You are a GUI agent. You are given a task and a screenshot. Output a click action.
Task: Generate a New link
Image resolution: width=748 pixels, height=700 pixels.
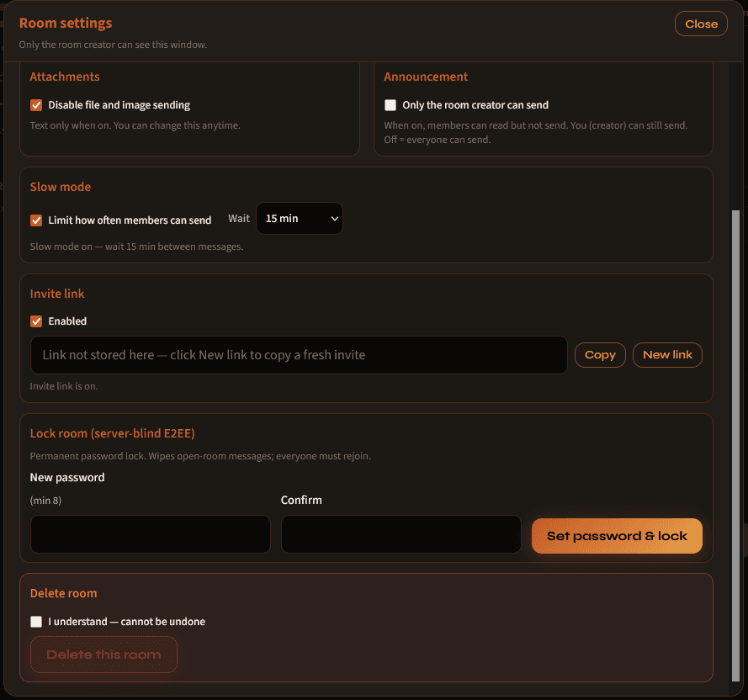pyautogui.click(x=667, y=355)
